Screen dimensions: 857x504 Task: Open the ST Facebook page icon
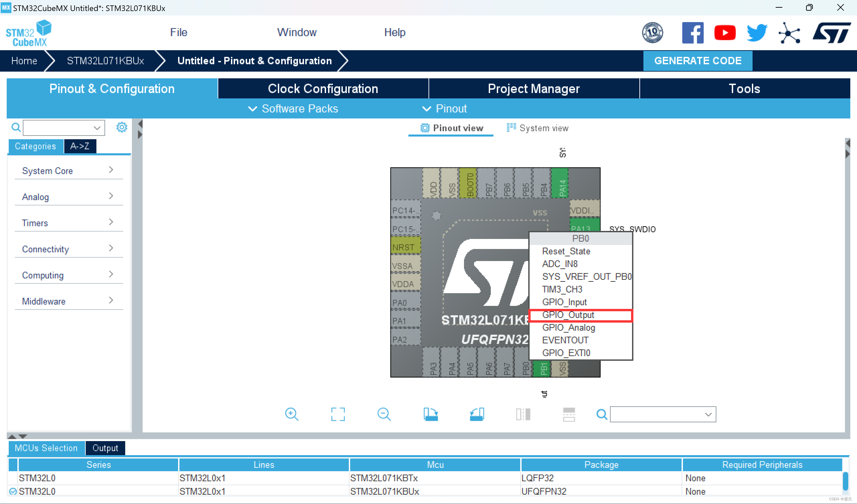pos(692,33)
